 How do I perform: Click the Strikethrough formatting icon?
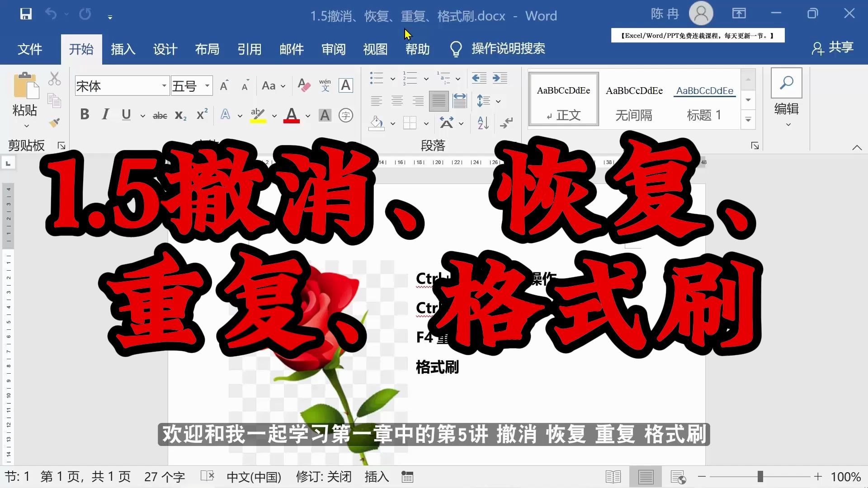pyautogui.click(x=159, y=114)
